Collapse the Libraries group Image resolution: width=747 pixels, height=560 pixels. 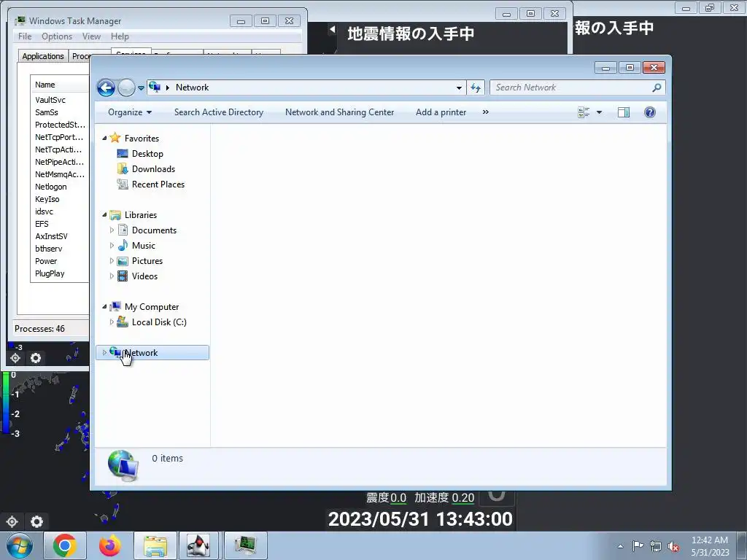(105, 215)
